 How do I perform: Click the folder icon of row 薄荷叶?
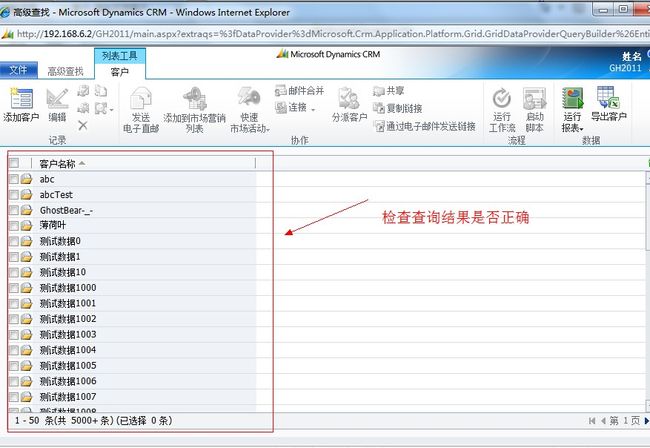tap(27, 225)
